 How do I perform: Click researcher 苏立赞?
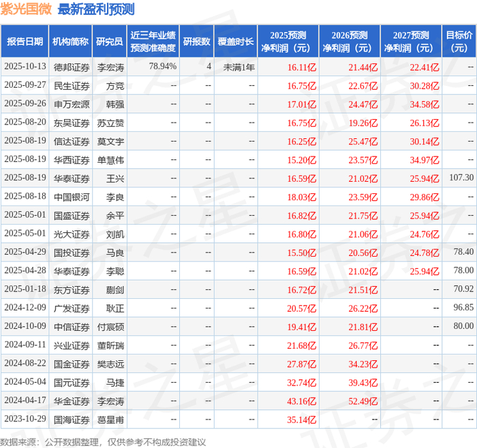[x=110, y=123]
